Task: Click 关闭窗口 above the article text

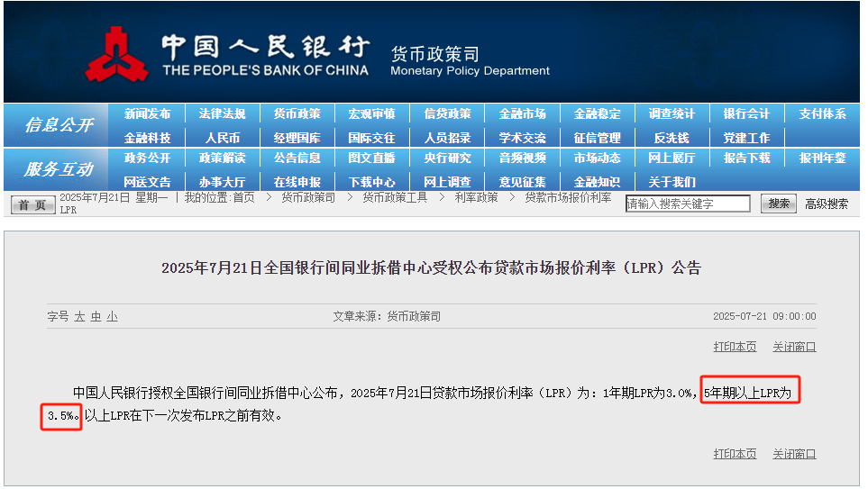Action: pyautogui.click(x=794, y=347)
